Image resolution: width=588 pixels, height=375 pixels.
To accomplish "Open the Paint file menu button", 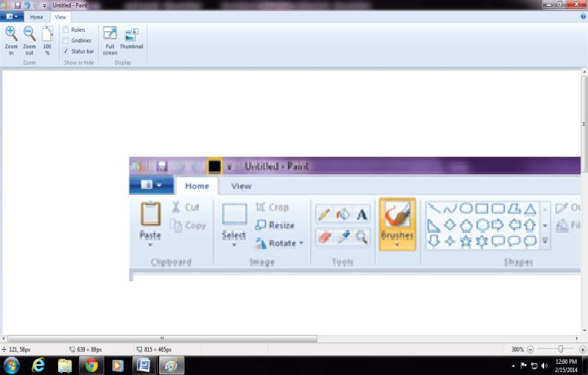I will tap(12, 16).
